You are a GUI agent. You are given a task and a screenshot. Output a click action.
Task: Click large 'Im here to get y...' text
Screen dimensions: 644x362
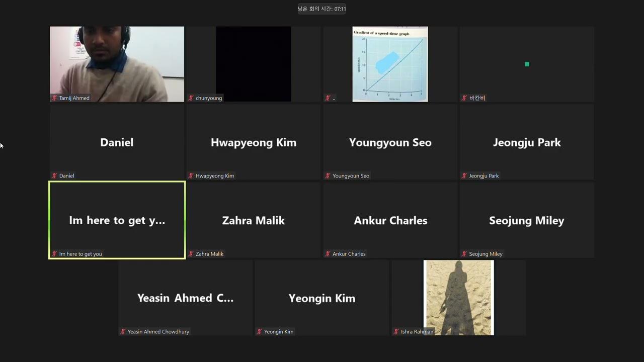117,221
